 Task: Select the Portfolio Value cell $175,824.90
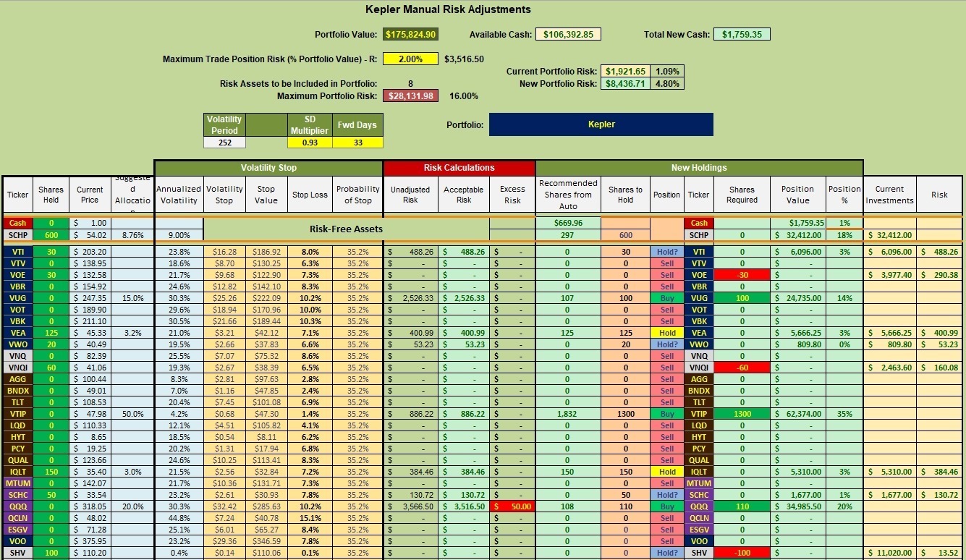tap(410, 34)
